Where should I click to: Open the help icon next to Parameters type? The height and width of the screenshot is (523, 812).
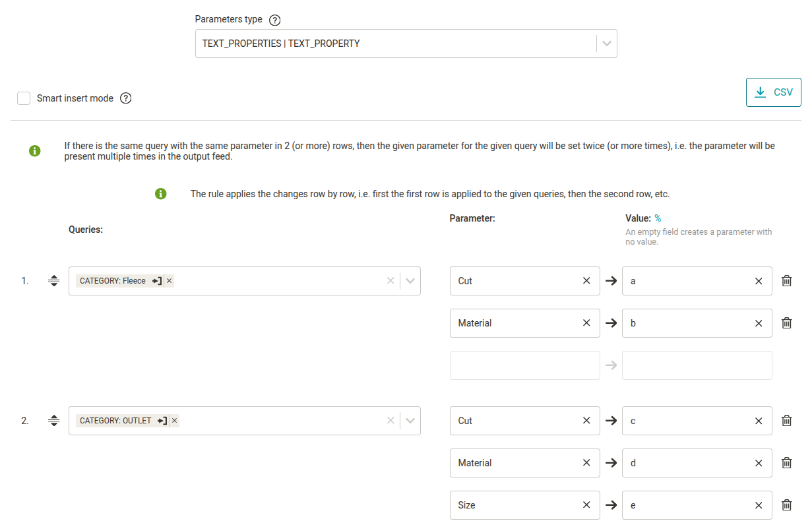[275, 20]
